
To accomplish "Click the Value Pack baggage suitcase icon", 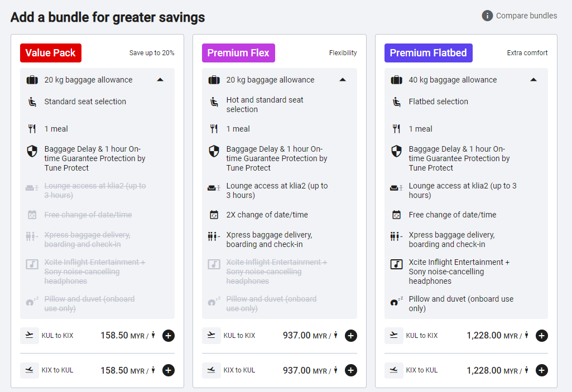I will (32, 80).
